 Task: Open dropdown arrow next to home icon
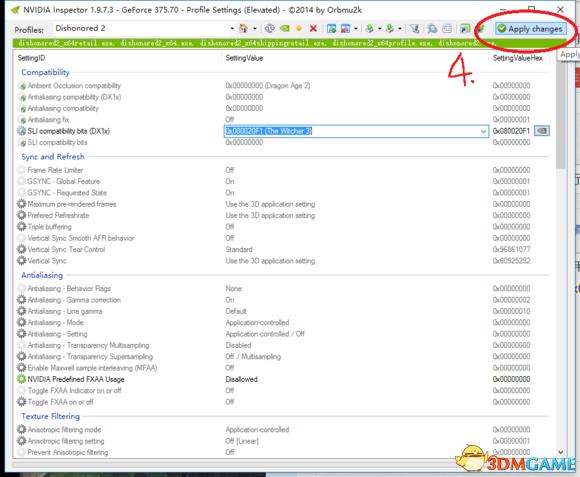pyautogui.click(x=255, y=28)
